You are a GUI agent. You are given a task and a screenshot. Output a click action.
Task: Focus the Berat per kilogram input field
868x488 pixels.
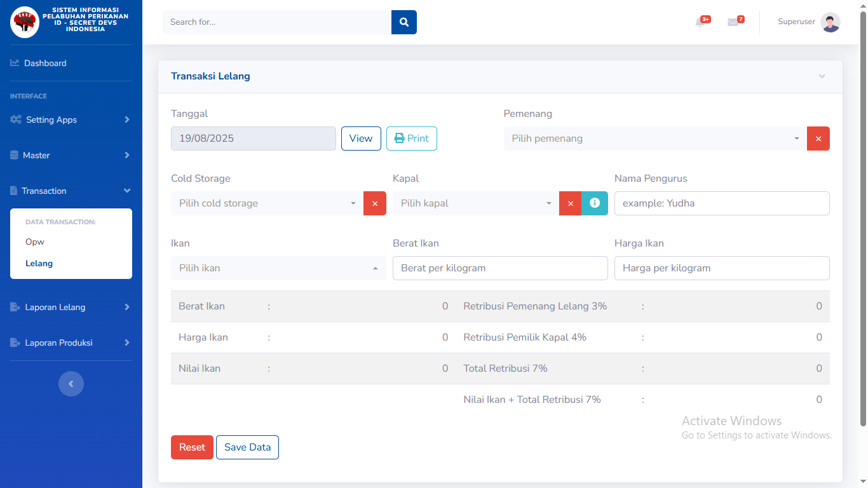[499, 268]
